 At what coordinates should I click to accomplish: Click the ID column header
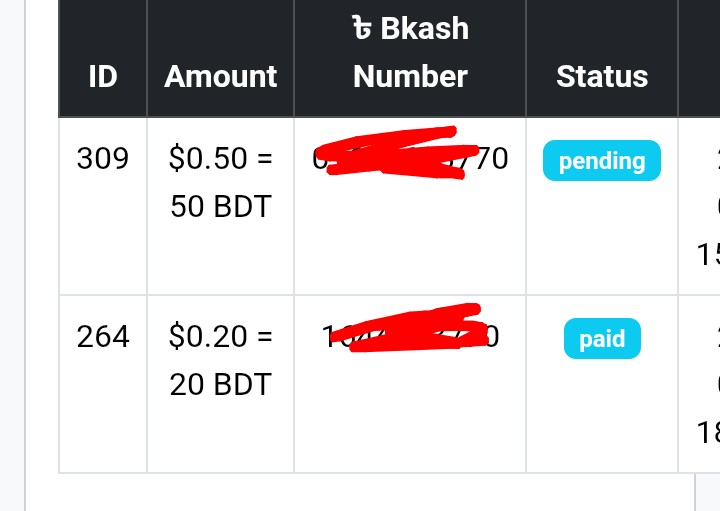click(x=103, y=76)
